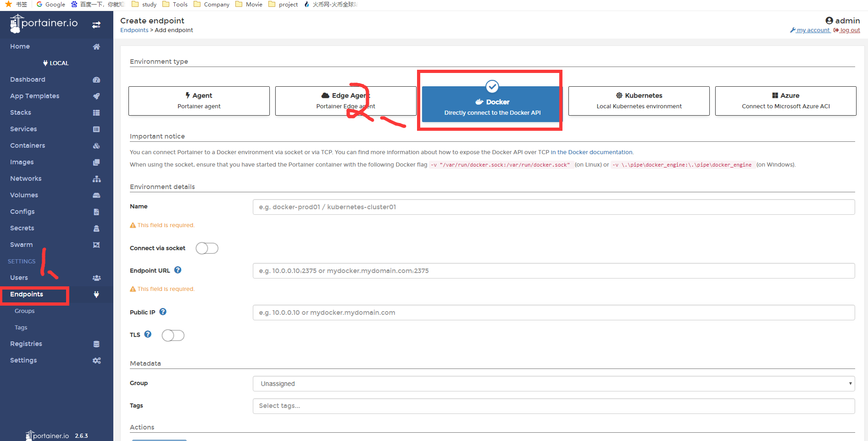Image resolution: width=868 pixels, height=441 pixels.
Task: Toggle the sidebar collapse arrows icon
Action: tap(96, 25)
